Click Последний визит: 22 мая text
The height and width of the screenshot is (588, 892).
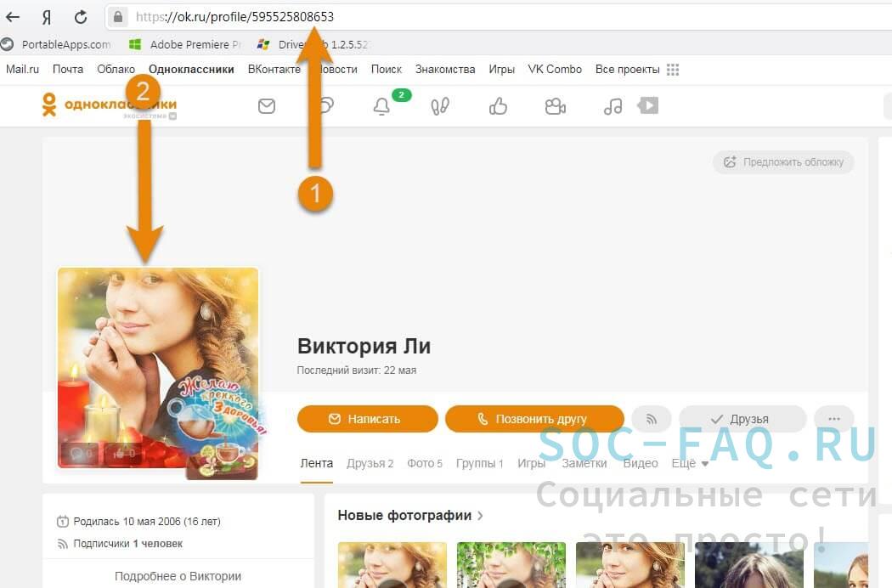(357, 370)
